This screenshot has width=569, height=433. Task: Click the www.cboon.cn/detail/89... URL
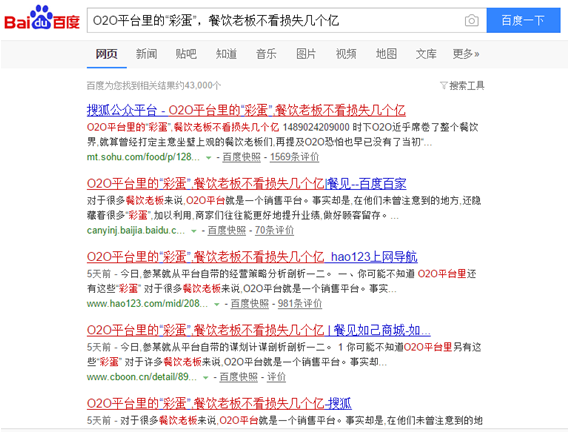(x=142, y=377)
